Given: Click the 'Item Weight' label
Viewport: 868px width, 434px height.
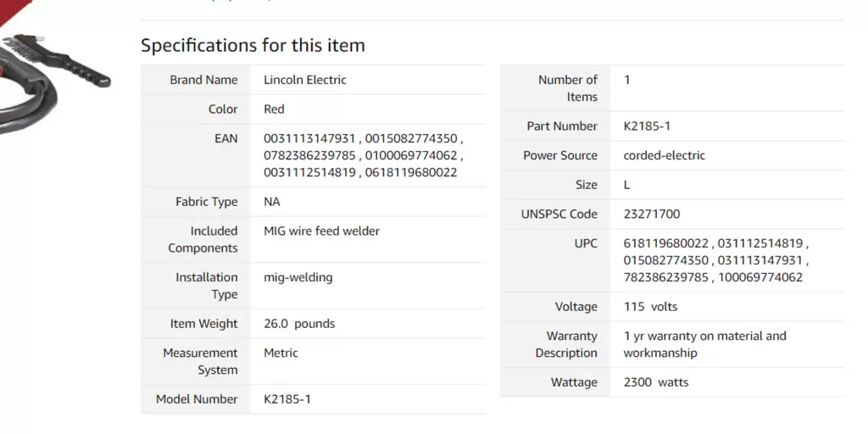Looking at the screenshot, I should [x=203, y=324].
